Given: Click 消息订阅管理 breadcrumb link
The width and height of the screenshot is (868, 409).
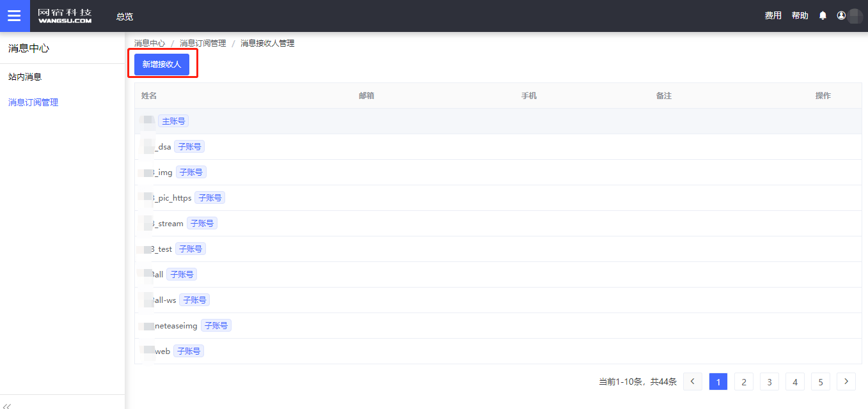Looking at the screenshot, I should pos(203,43).
